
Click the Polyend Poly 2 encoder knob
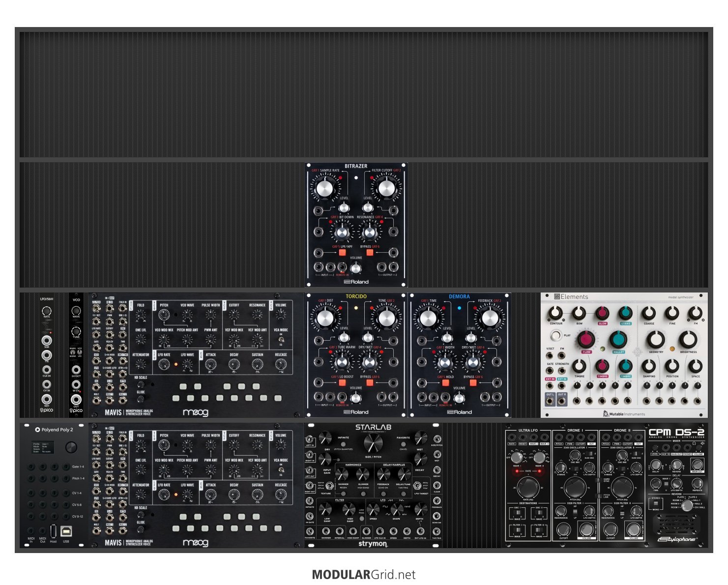(71, 447)
